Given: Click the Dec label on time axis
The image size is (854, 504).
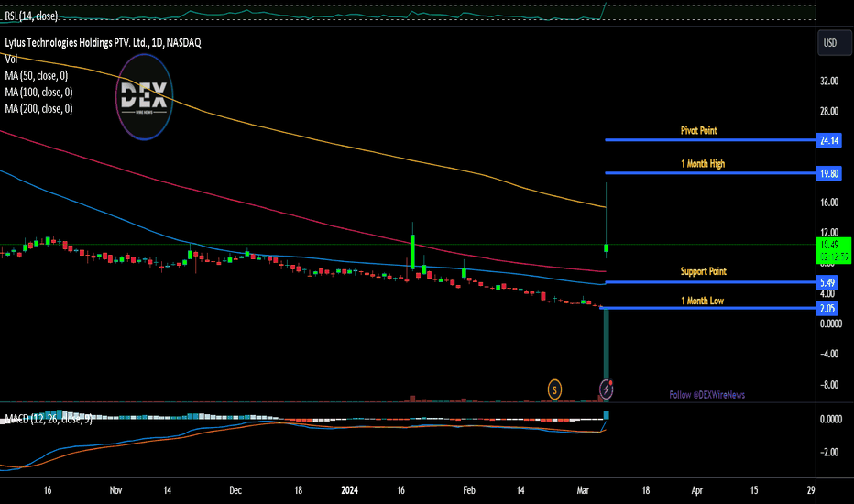Looking at the screenshot, I should point(235,490).
